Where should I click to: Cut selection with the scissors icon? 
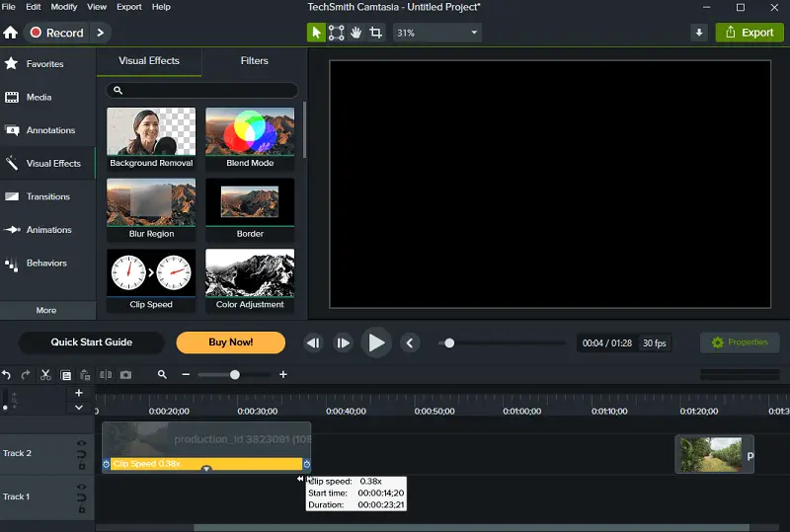pyautogui.click(x=45, y=375)
